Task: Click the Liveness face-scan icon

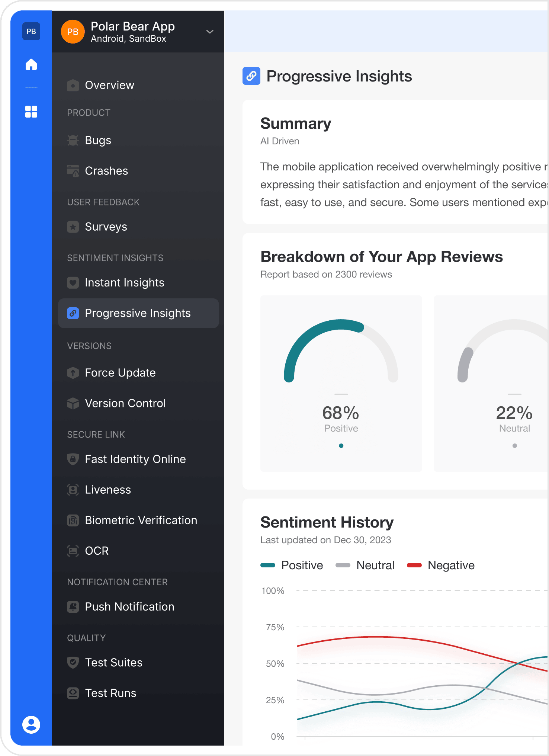Action: 73,490
